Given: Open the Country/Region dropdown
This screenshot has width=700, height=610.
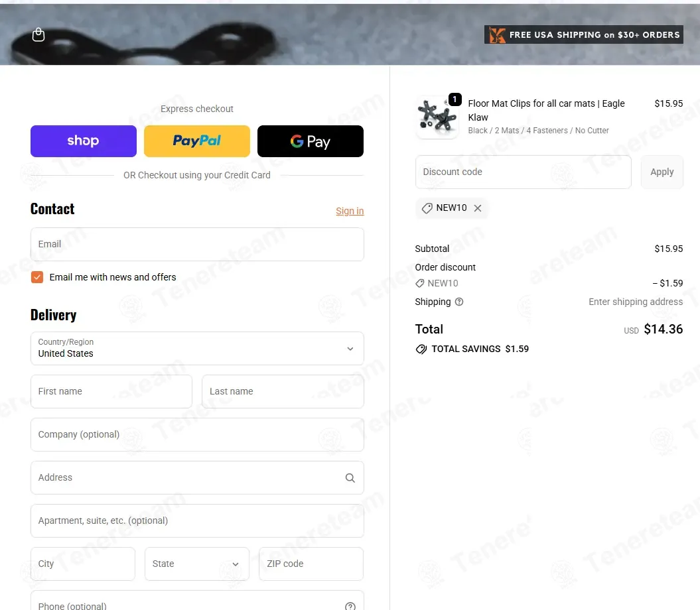Looking at the screenshot, I should click(x=197, y=348).
